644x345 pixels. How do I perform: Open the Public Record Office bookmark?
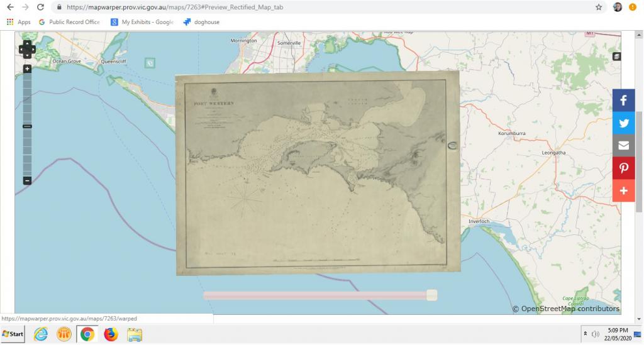pyautogui.click(x=69, y=22)
